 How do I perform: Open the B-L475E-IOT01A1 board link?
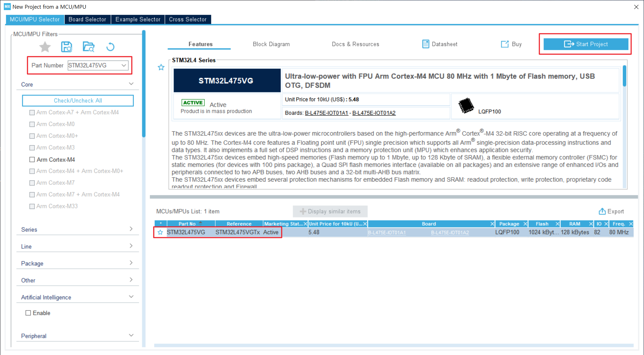[326, 113]
